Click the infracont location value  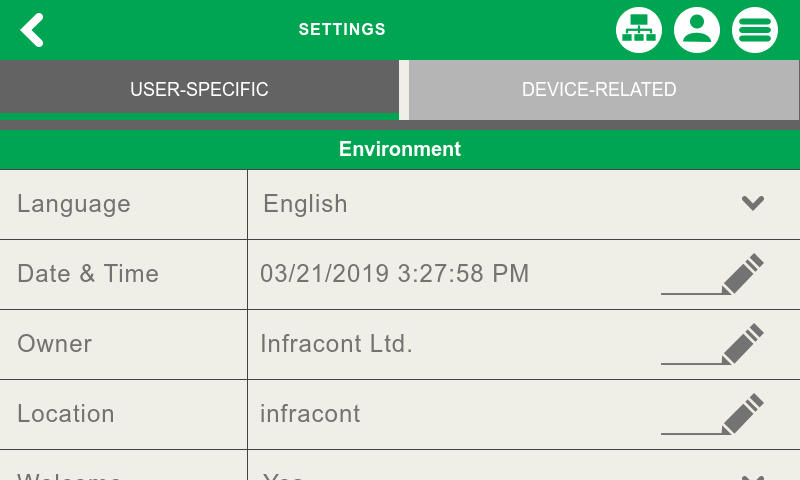310,414
